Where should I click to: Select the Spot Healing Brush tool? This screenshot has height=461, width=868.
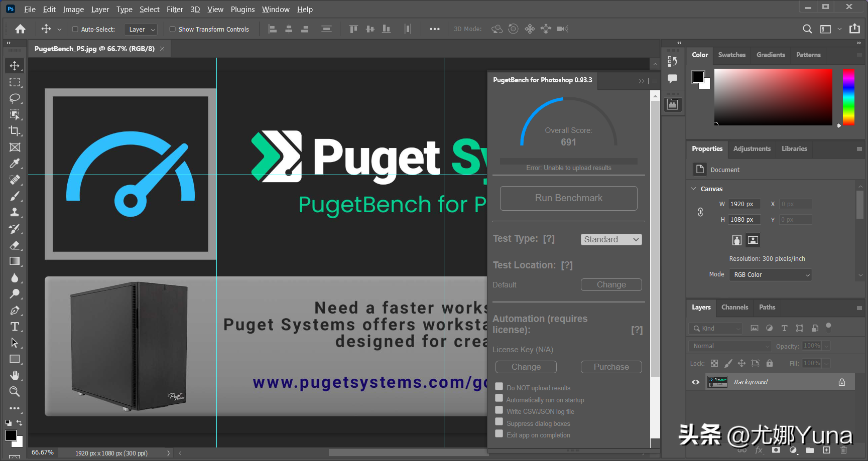[15, 180]
